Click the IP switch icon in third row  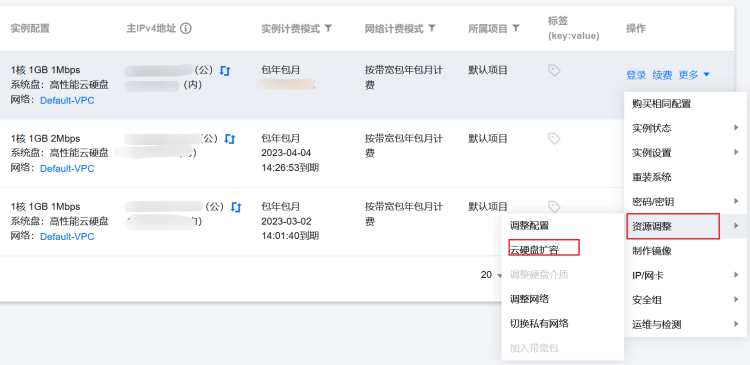(236, 207)
